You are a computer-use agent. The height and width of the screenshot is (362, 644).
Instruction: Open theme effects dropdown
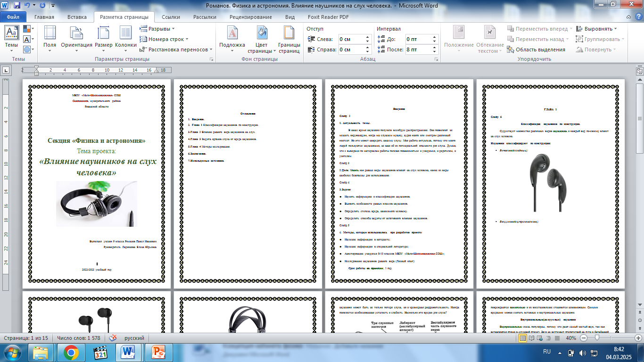point(28,49)
